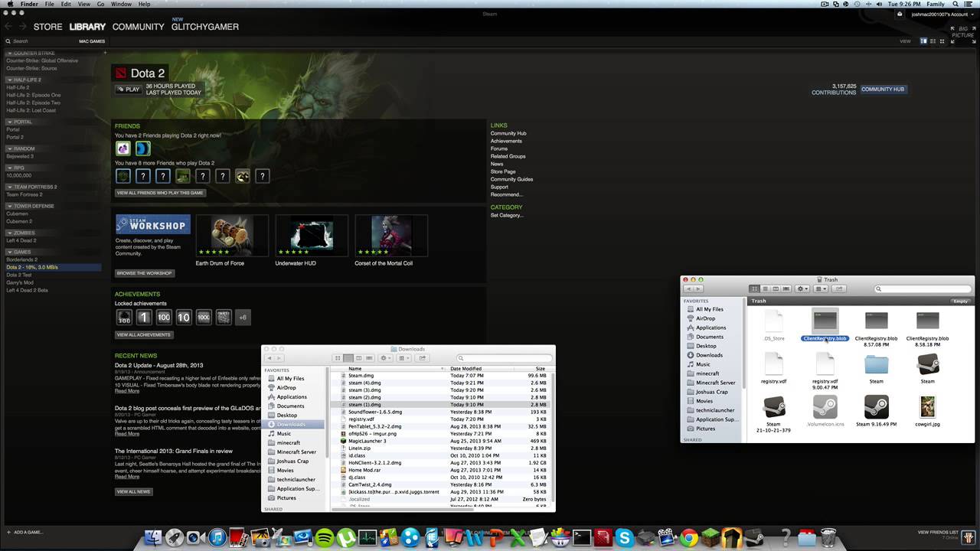Open arrange dropdown in Downloads toolbar
Image resolution: width=980 pixels, height=551 pixels.
(x=404, y=358)
